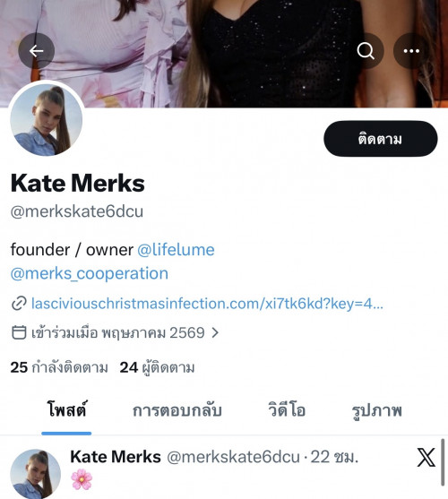Switch to the การตอบกลับ tab
The height and width of the screenshot is (499, 448).
[x=177, y=410]
